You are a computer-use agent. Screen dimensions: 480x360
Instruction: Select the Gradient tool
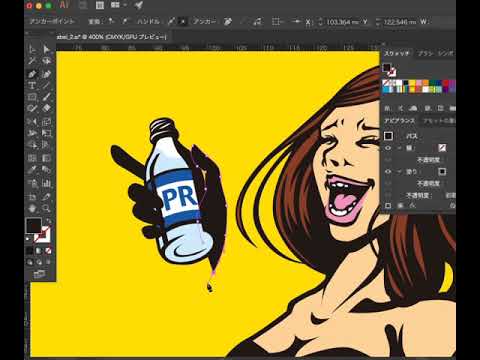pyautogui.click(x=46, y=158)
